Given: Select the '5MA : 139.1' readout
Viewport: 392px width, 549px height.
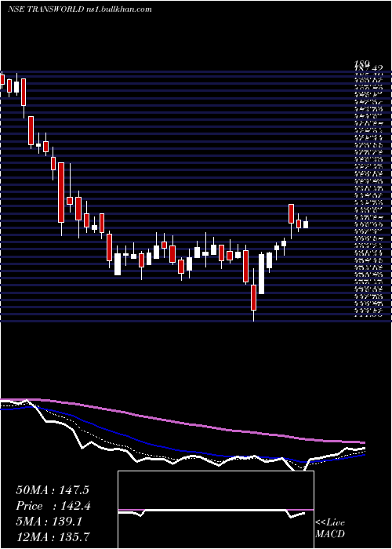Looking at the screenshot, I should (x=49, y=522).
